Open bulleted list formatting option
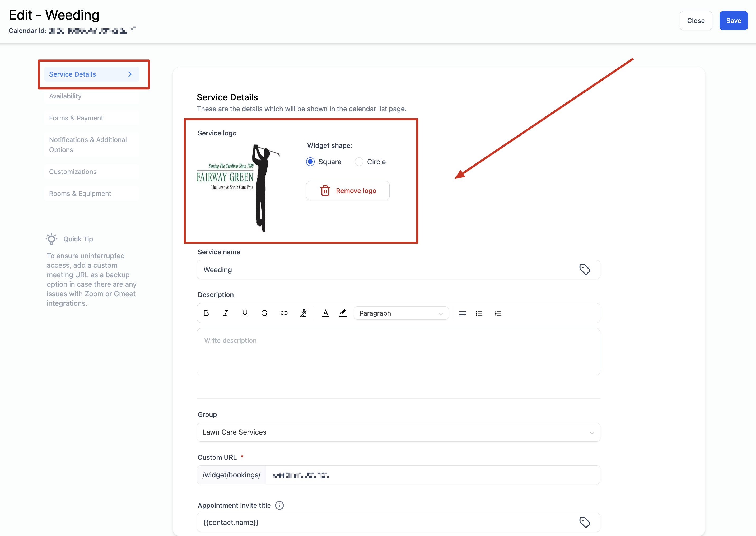The width and height of the screenshot is (756, 536). 479,313
